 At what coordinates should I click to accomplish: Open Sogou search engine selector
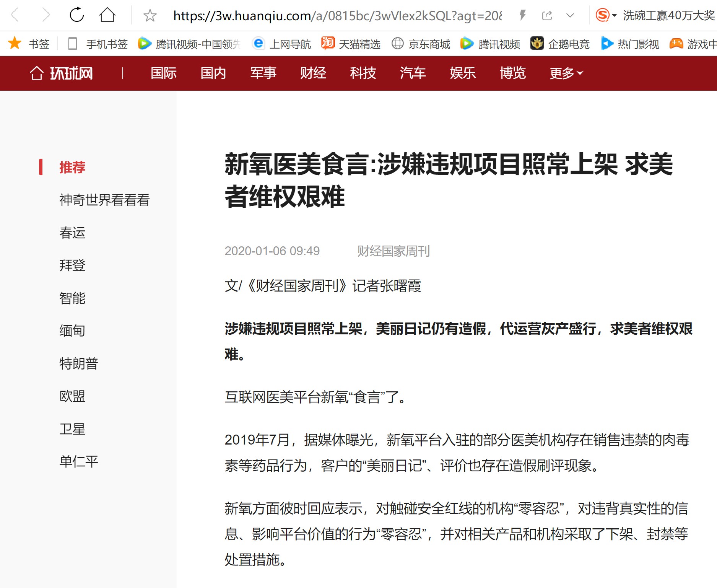tap(606, 15)
